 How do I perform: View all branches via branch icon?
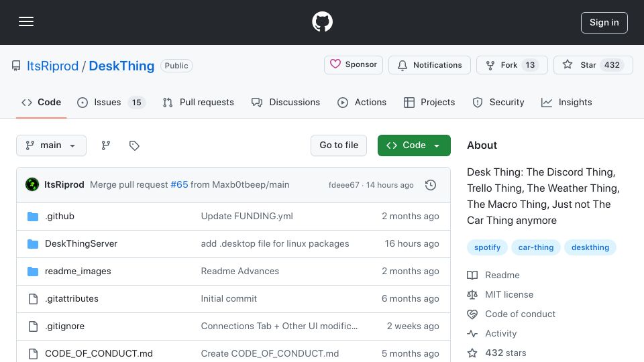tap(106, 145)
